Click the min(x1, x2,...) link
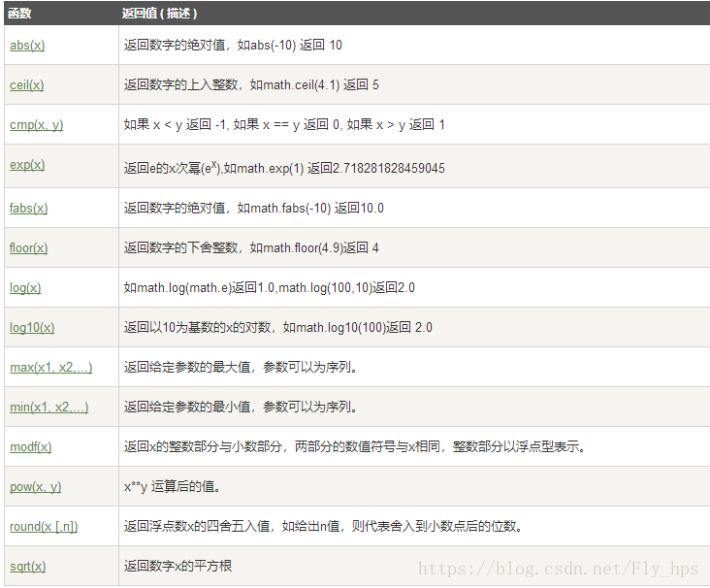This screenshot has width=710, height=588. tap(48, 408)
